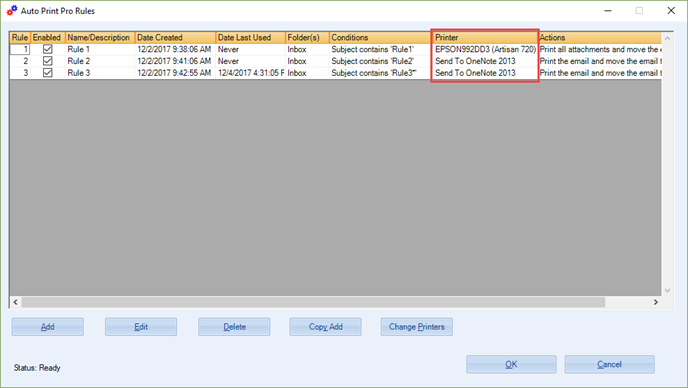Click the Add button
The image size is (688, 388).
click(x=48, y=327)
